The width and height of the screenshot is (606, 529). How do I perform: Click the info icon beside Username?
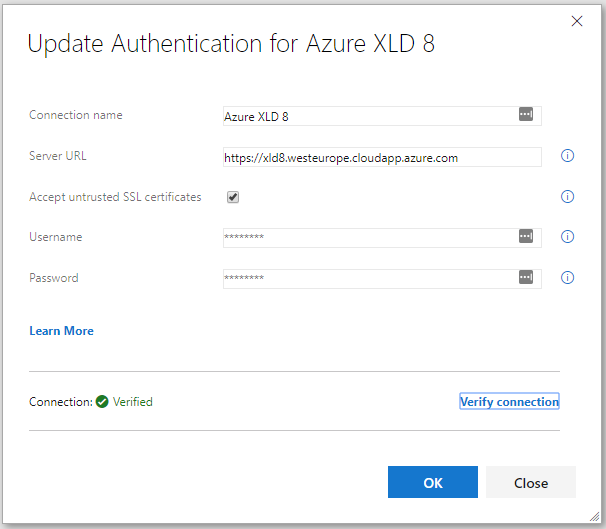pyautogui.click(x=567, y=237)
